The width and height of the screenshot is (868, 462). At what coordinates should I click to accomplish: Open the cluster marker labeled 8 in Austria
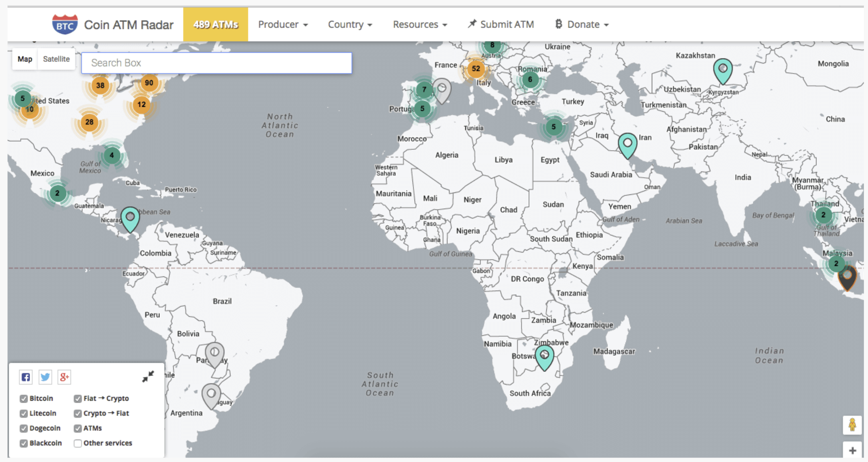pyautogui.click(x=492, y=46)
